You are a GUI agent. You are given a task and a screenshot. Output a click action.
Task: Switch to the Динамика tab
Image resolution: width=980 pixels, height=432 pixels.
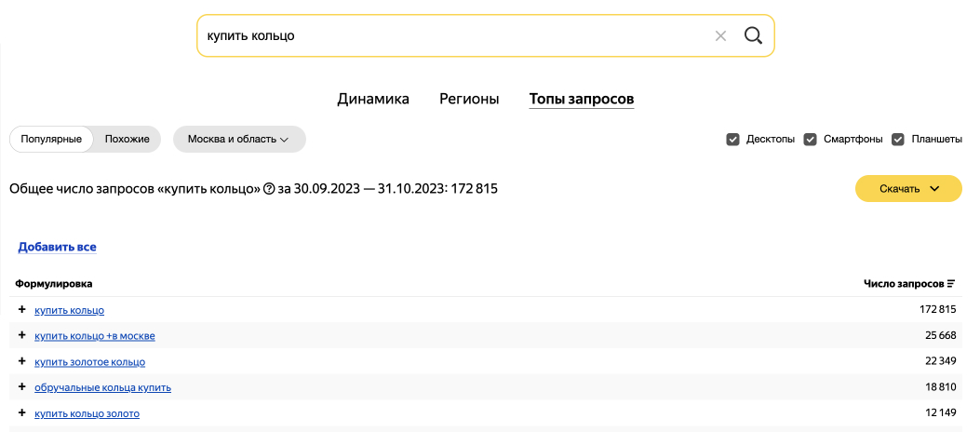point(373,99)
